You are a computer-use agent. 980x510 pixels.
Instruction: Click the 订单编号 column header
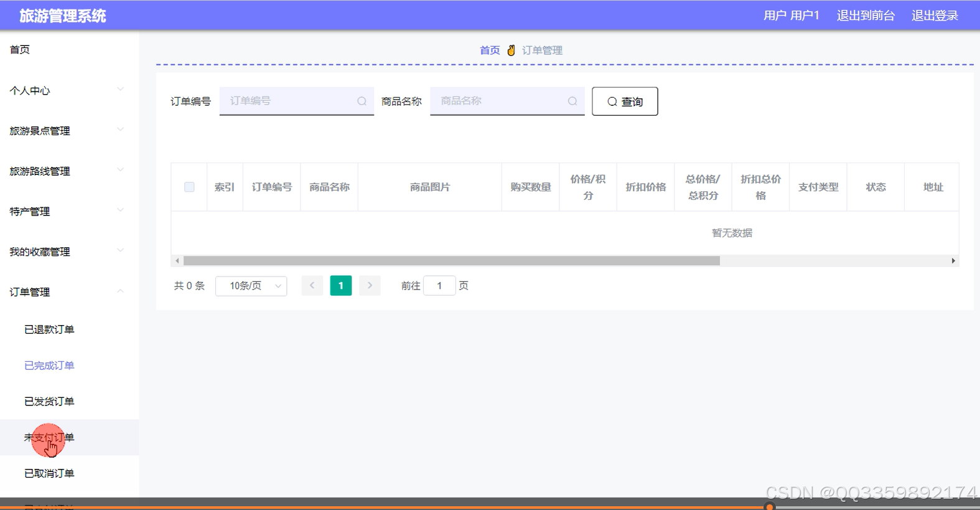click(272, 187)
